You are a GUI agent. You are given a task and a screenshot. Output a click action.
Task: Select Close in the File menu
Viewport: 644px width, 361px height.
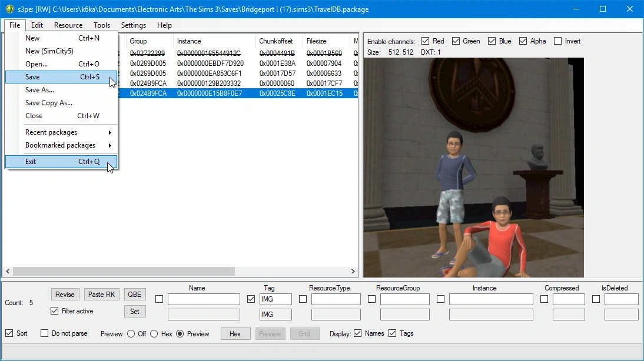[61, 116]
